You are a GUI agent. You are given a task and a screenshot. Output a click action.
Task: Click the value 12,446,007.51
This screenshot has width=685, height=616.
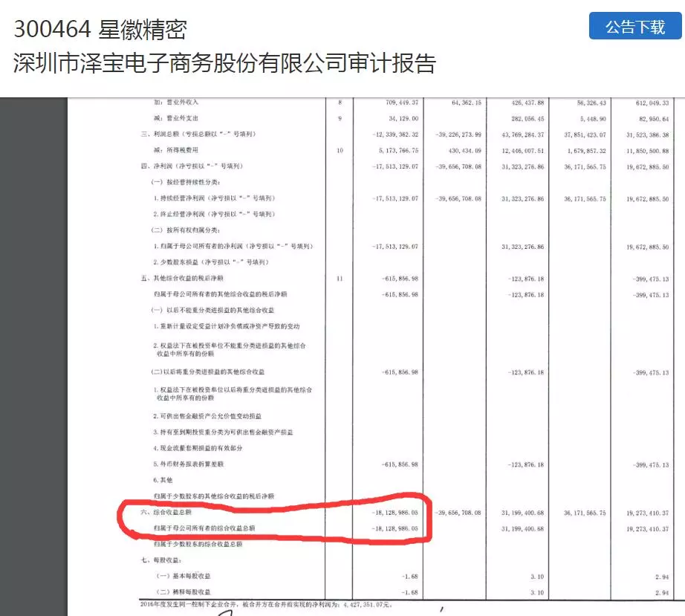tap(523, 151)
